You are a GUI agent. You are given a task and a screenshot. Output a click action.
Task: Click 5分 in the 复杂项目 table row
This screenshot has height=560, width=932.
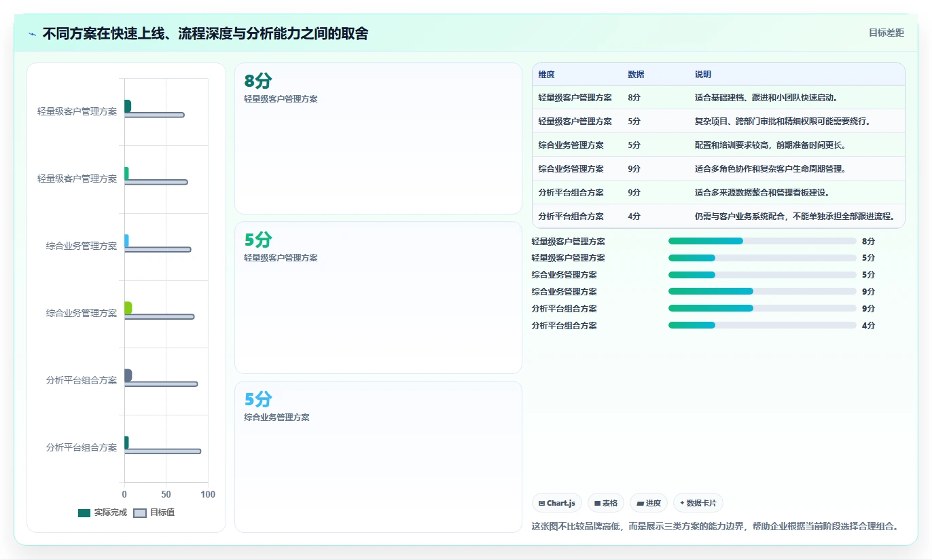[634, 122]
